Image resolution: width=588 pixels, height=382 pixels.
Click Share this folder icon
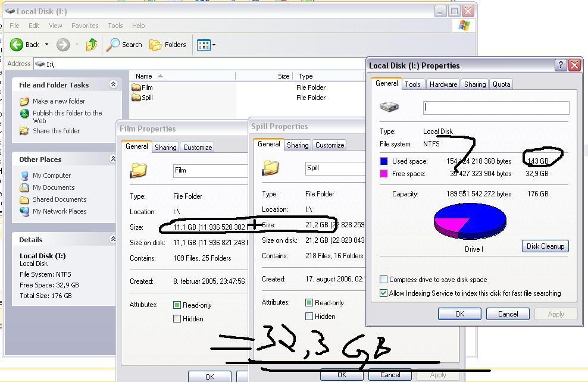[24, 131]
